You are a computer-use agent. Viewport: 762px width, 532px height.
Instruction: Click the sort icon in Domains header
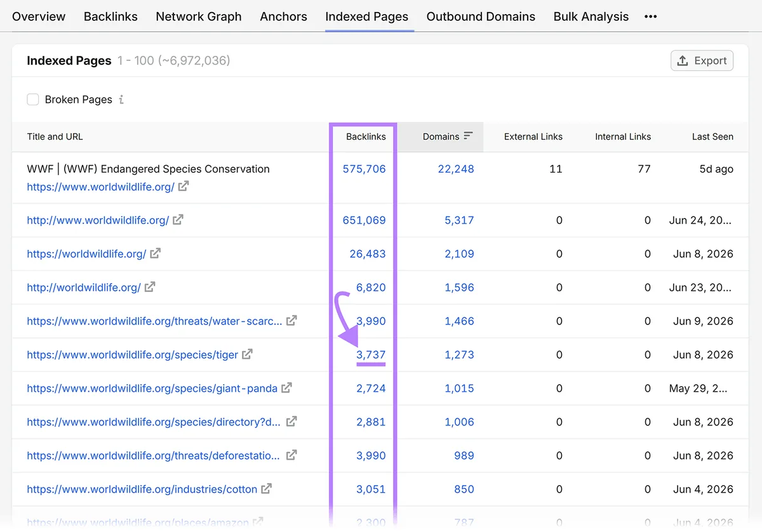[x=469, y=136]
